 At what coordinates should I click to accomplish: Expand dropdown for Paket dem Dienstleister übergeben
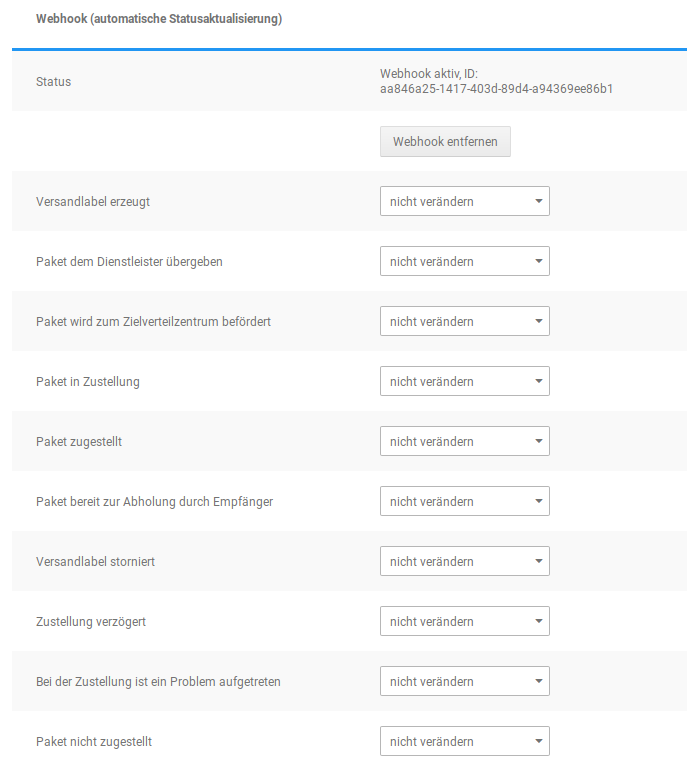[x=464, y=262]
